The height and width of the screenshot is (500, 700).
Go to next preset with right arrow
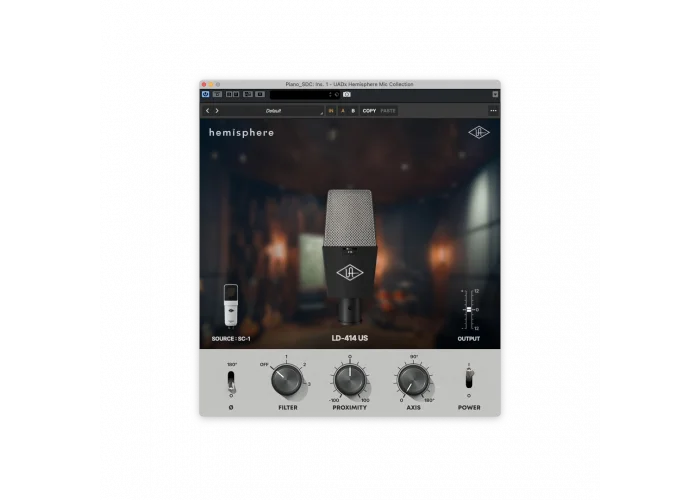click(x=217, y=111)
